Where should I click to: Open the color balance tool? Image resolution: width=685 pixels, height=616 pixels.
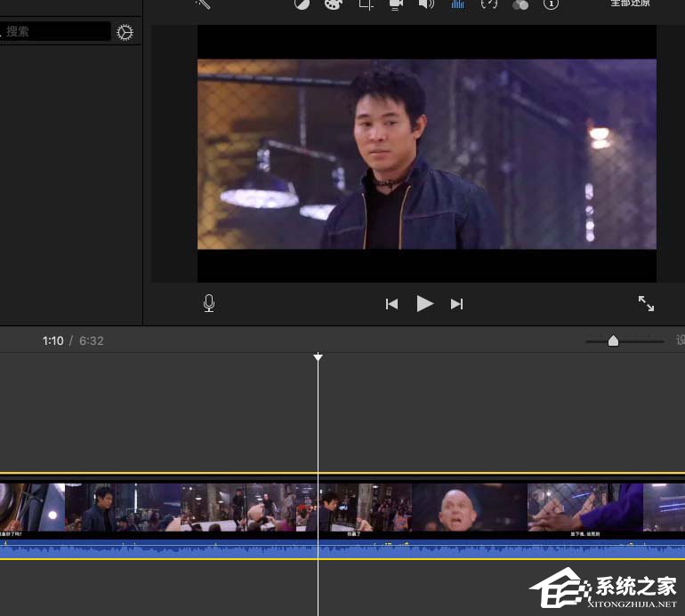pos(302,4)
